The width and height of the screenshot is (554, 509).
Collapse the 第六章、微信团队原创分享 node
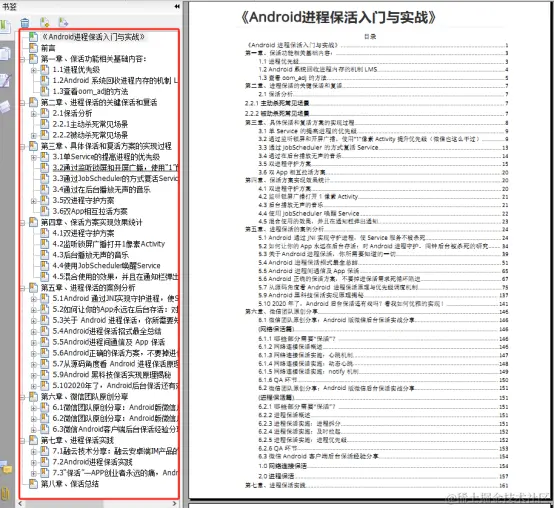coord(23,397)
